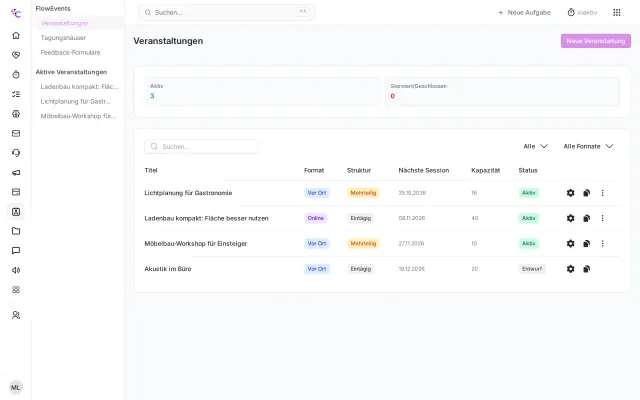Open Feedback-Formulare in the side menu
The width and height of the screenshot is (640, 400).
click(70, 53)
